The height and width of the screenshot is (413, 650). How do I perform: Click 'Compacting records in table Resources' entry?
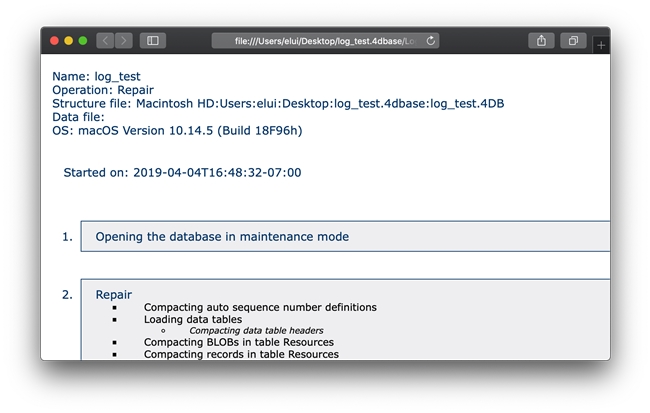[241, 354]
